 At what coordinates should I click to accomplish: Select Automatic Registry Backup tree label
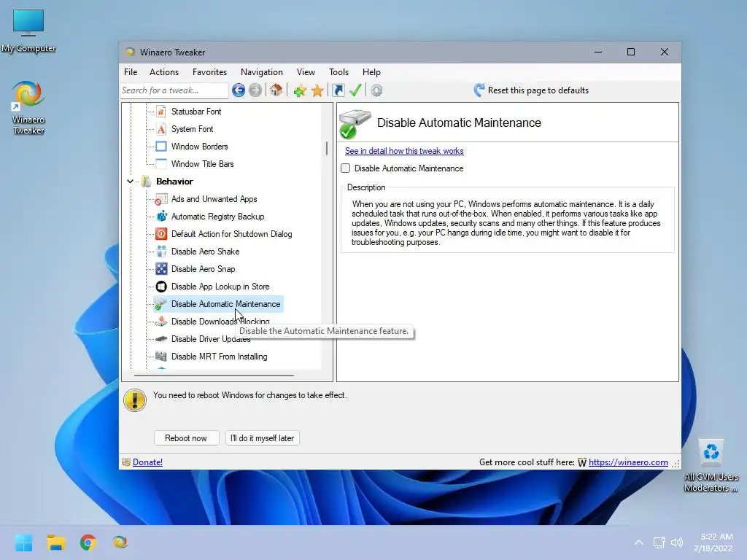pyautogui.click(x=217, y=216)
